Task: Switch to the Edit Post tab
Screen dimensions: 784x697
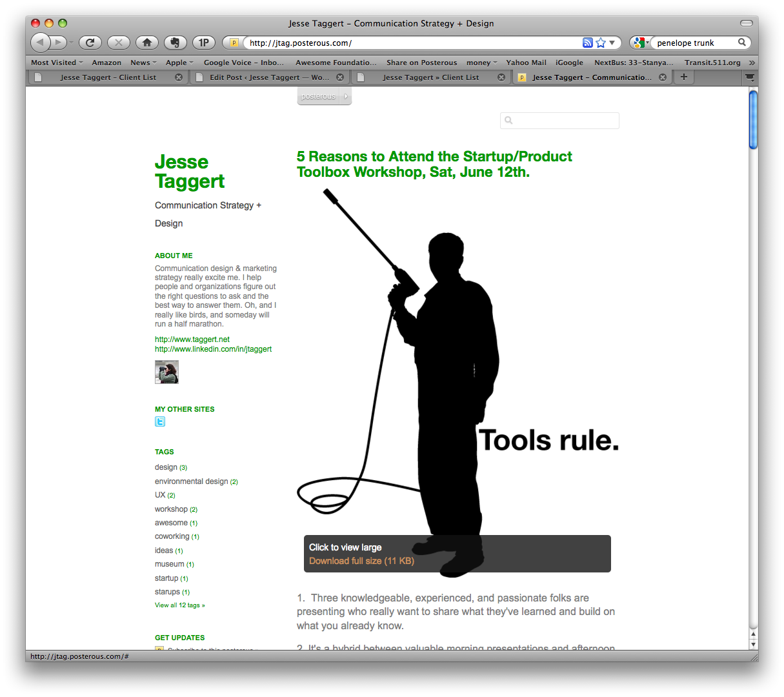Action: coord(268,77)
